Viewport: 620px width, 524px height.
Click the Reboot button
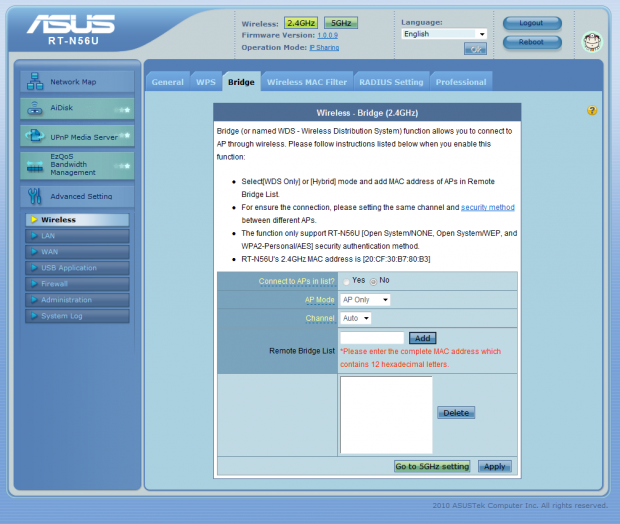(532, 42)
